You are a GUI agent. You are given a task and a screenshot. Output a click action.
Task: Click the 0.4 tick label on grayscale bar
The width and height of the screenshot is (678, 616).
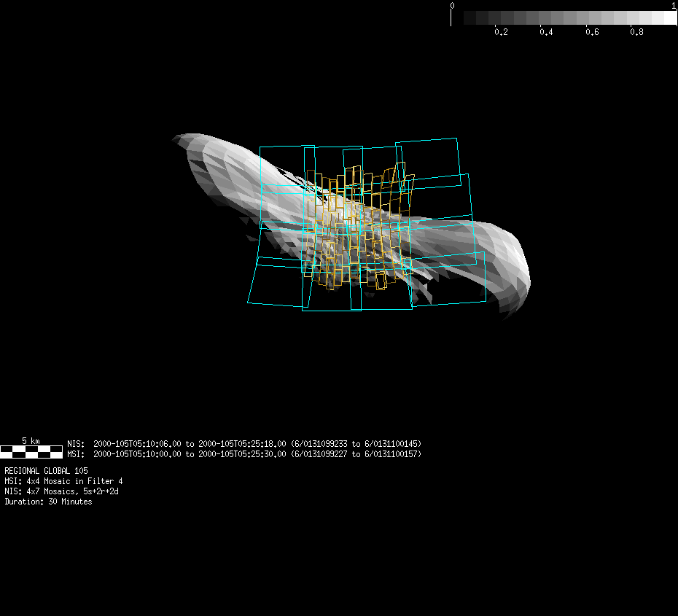tap(546, 33)
